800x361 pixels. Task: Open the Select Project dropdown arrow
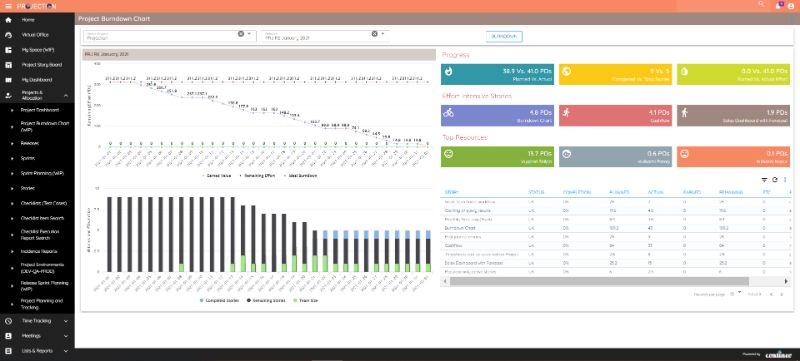(x=249, y=34)
